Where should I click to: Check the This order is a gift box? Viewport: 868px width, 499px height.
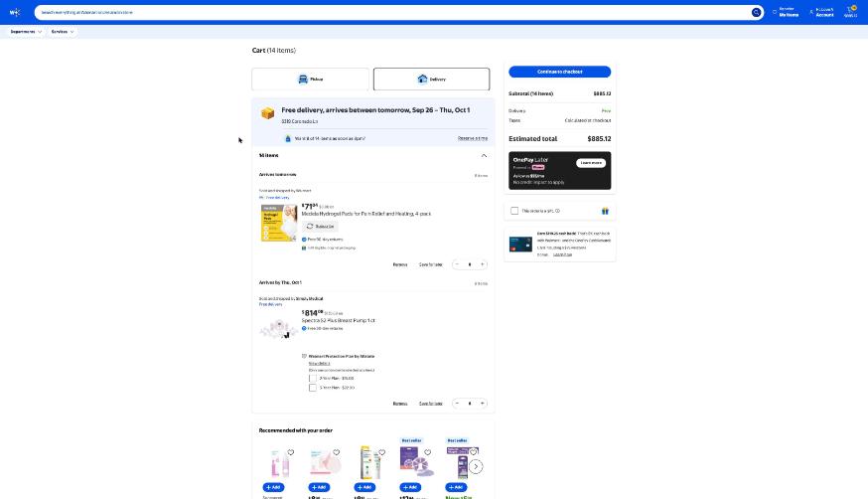click(x=514, y=211)
